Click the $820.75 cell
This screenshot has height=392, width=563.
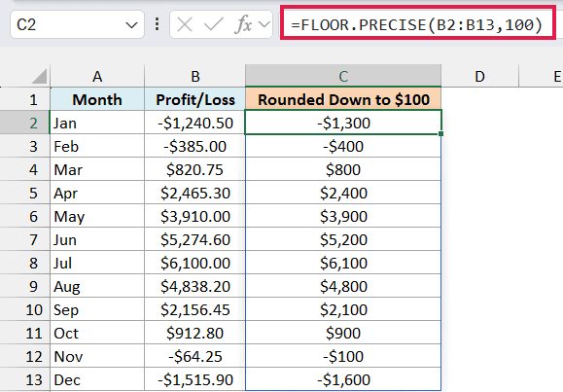click(195, 169)
